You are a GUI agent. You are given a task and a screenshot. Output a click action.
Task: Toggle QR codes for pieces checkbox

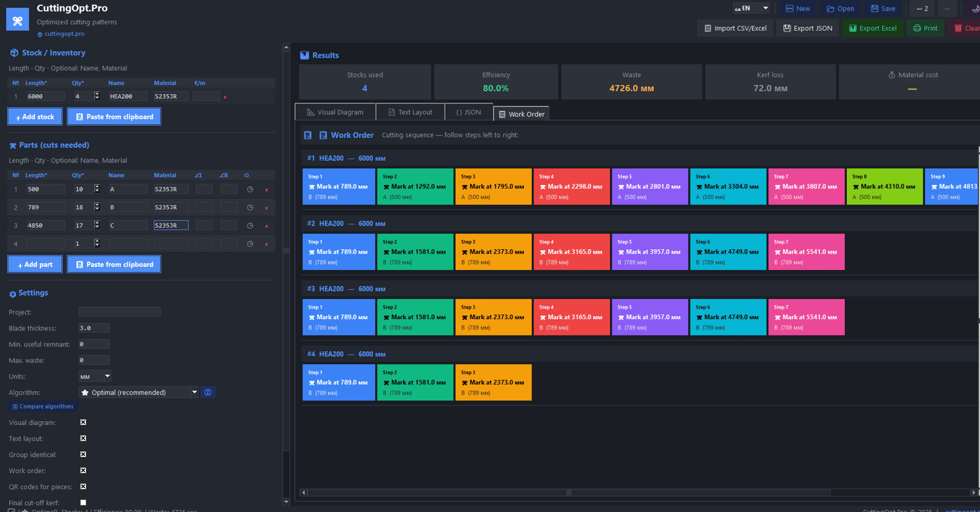[83, 486]
